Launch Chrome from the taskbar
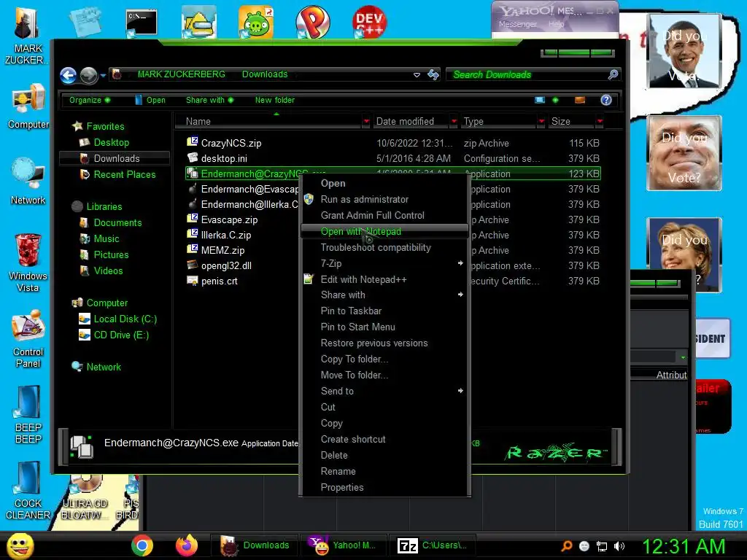Viewport: 747px width, 560px height. click(142, 545)
